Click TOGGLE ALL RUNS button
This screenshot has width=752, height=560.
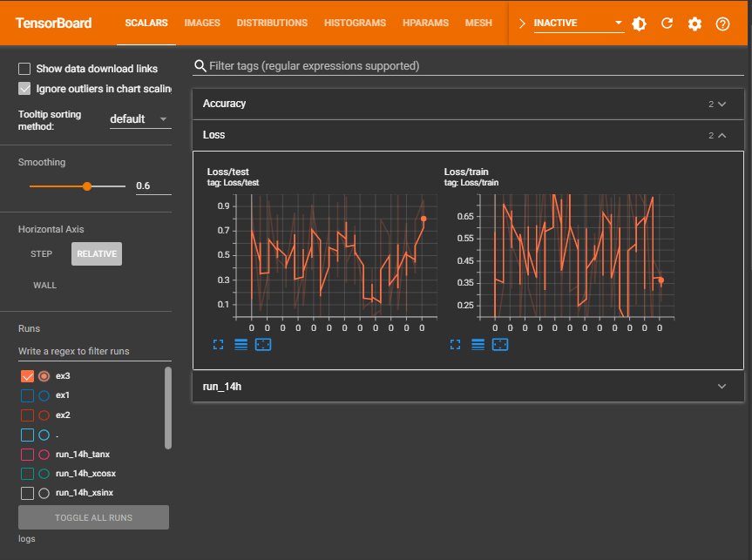[x=93, y=518]
